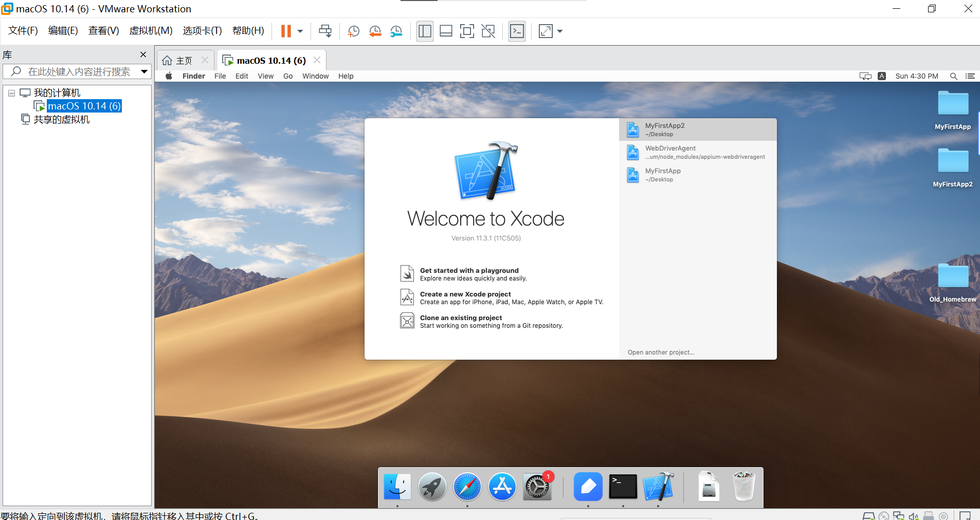Select 我的计算机 in the library tree

pyautogui.click(x=57, y=93)
